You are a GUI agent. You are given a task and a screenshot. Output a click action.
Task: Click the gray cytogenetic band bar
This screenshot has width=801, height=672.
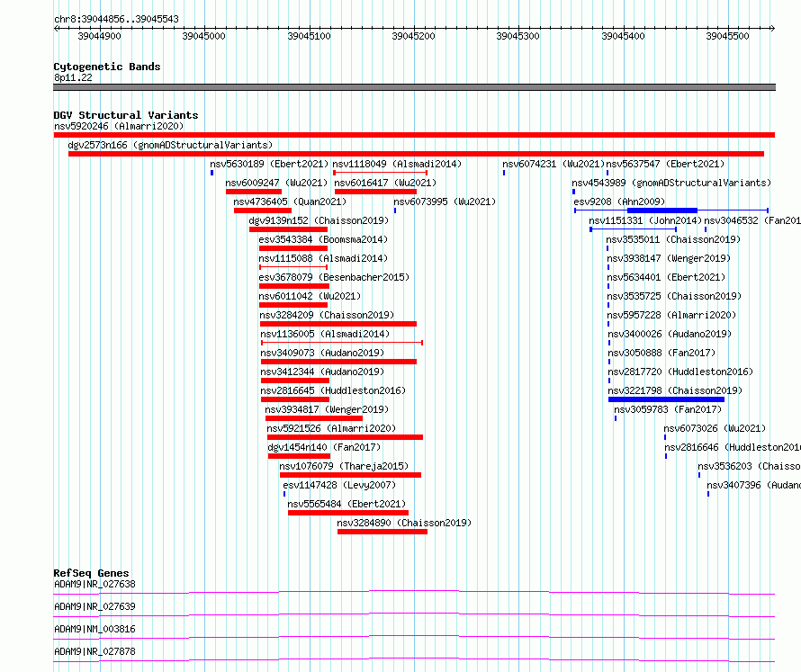coord(414,87)
